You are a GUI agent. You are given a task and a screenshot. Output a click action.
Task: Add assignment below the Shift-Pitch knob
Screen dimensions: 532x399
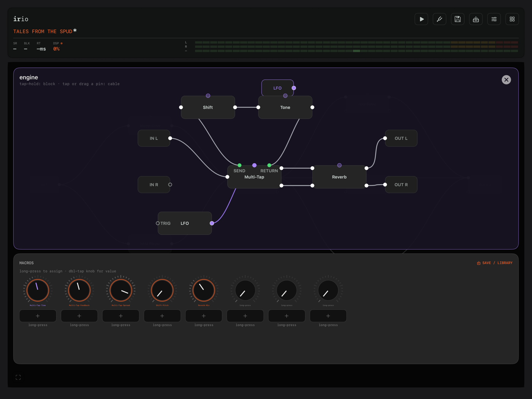[x=162, y=316]
